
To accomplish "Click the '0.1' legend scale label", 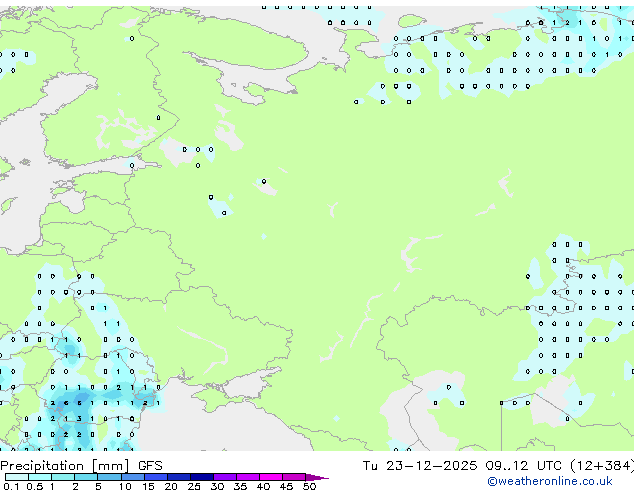I will click(11, 486).
